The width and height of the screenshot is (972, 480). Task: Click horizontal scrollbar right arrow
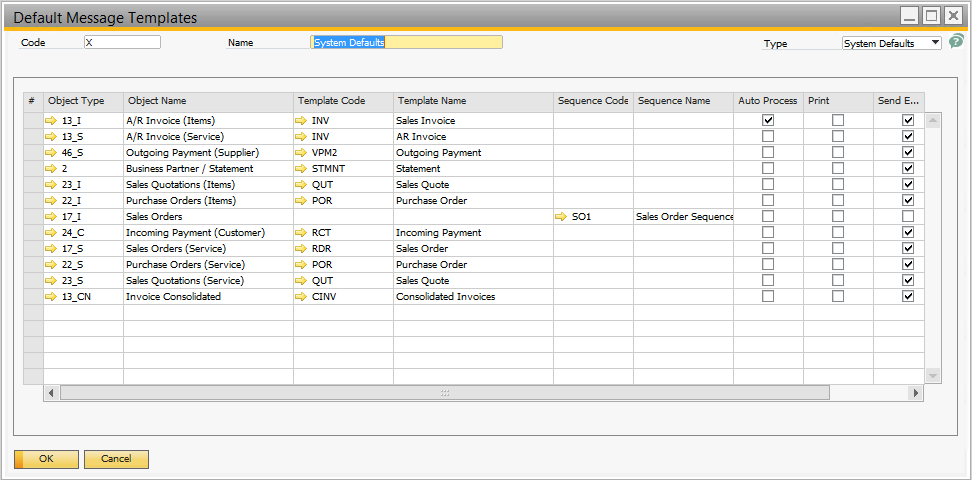pyautogui.click(x=915, y=393)
